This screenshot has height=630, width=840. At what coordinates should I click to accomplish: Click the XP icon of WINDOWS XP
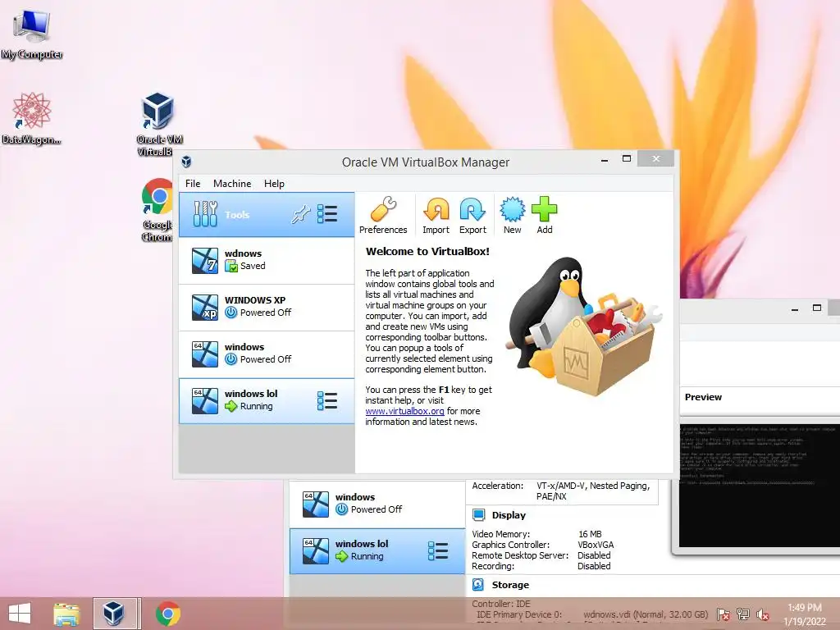tap(205, 307)
